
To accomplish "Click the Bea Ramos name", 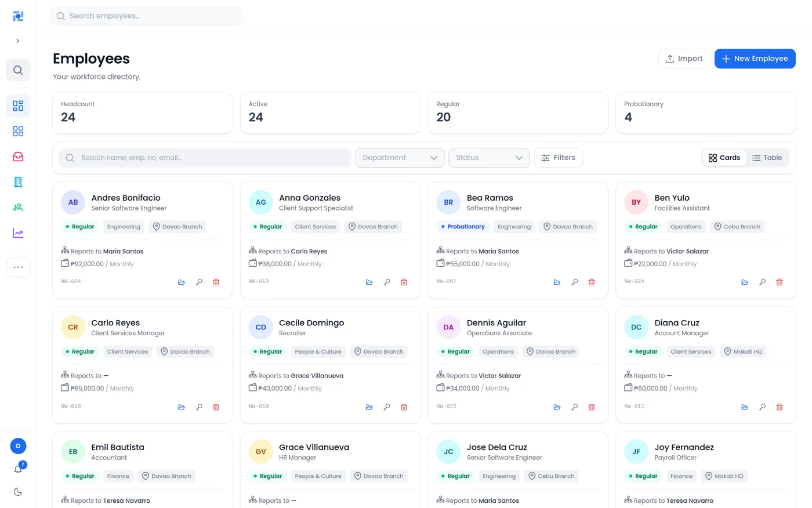I will [x=490, y=198].
